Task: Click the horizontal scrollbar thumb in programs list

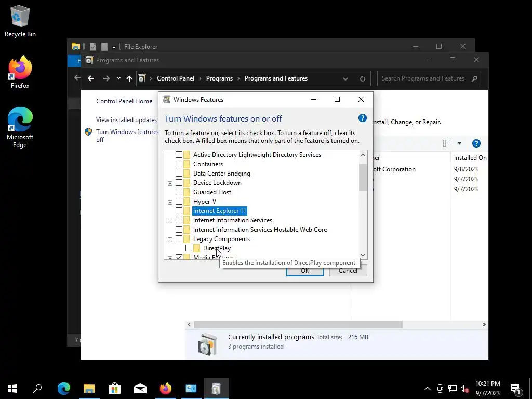Action: pos(298,324)
